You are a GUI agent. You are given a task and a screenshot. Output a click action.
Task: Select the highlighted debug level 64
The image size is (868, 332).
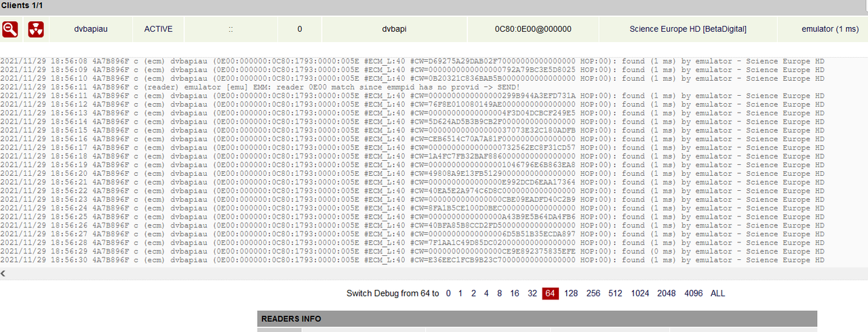pos(550,293)
